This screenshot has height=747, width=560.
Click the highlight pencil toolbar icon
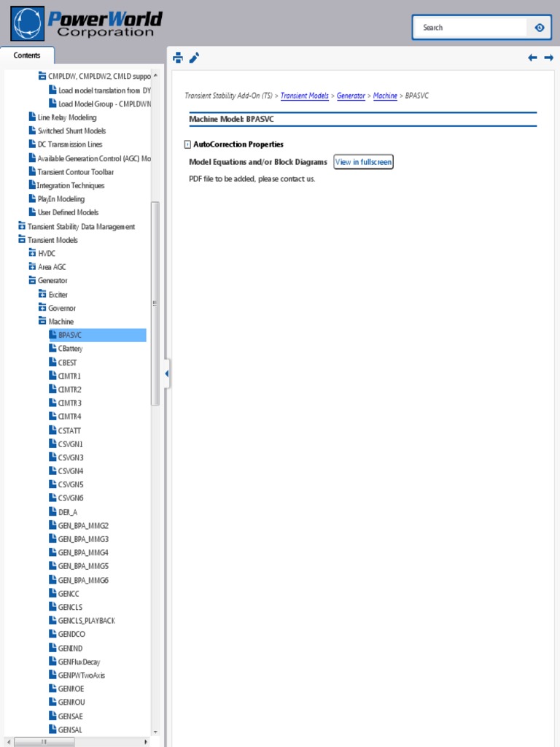194,58
